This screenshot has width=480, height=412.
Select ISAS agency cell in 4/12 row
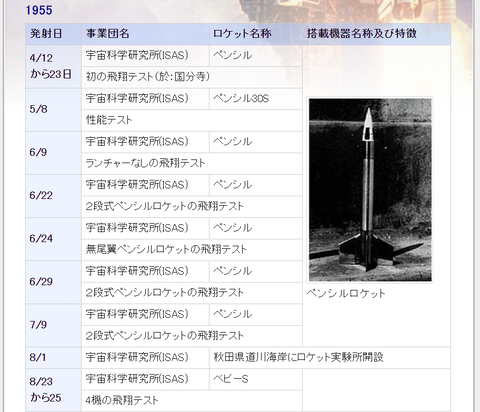[x=145, y=56]
